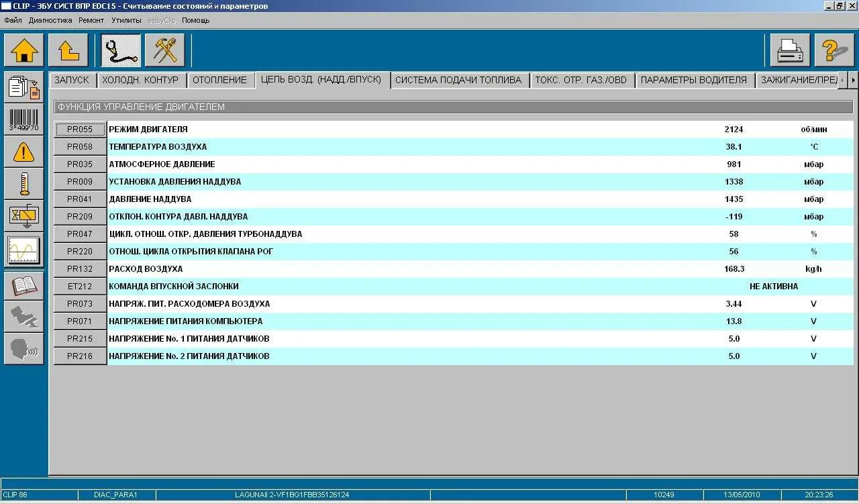Click the PR009 parameter button
Screen dimensions: 859x504
(80, 182)
